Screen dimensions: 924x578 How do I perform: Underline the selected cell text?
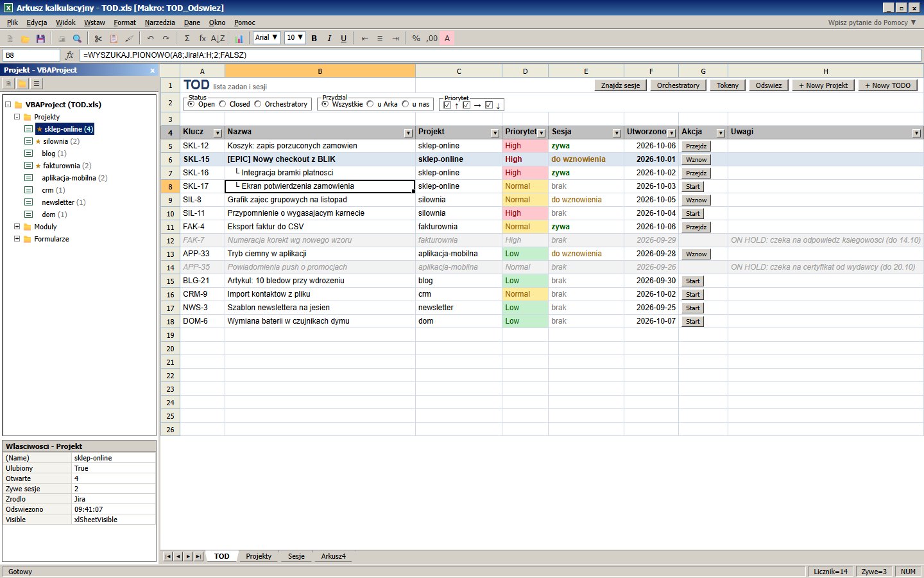click(x=344, y=39)
